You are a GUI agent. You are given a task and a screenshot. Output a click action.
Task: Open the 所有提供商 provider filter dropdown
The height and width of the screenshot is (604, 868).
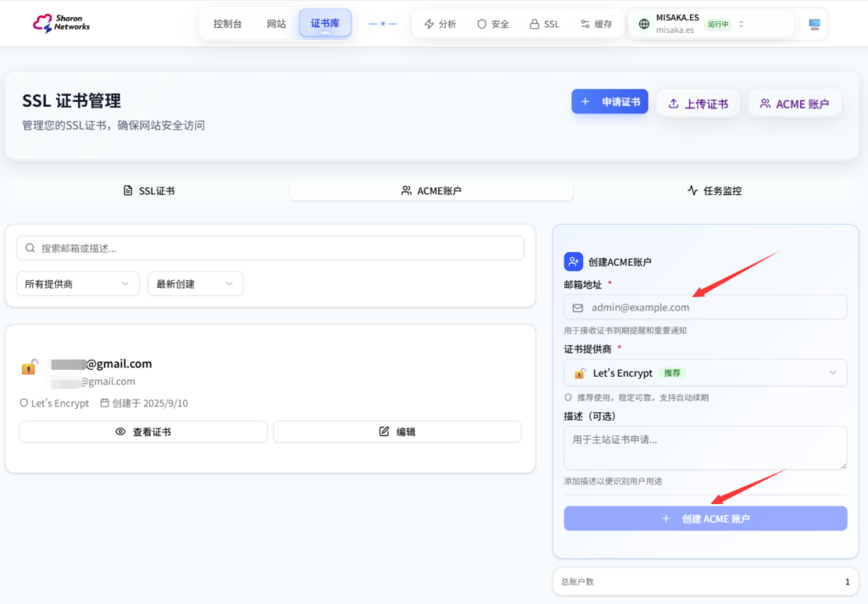[78, 284]
